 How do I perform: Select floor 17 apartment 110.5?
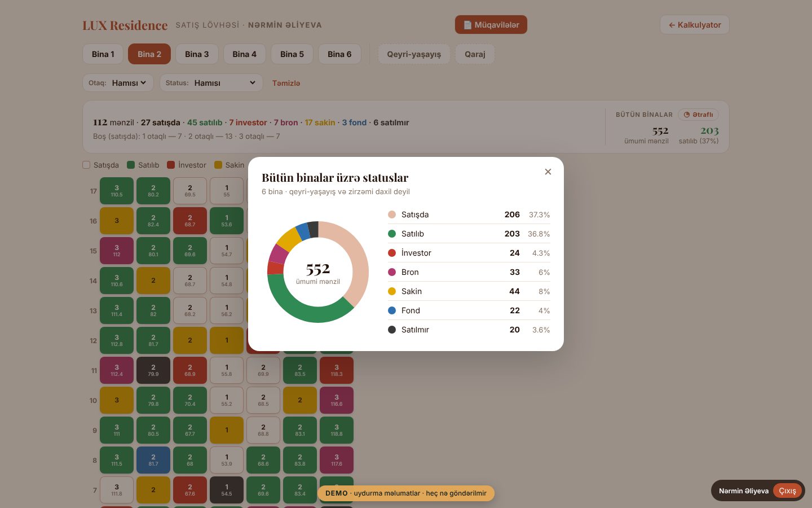point(117,191)
